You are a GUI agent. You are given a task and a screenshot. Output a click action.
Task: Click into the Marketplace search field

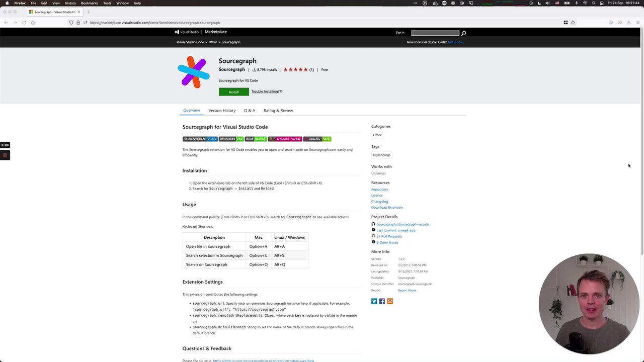[435, 33]
